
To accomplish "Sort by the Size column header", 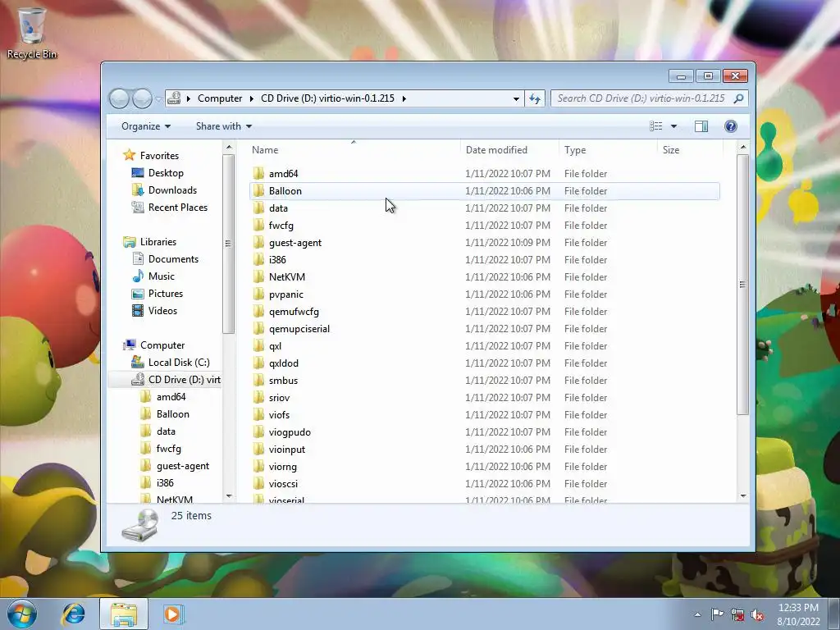I will (x=690, y=150).
